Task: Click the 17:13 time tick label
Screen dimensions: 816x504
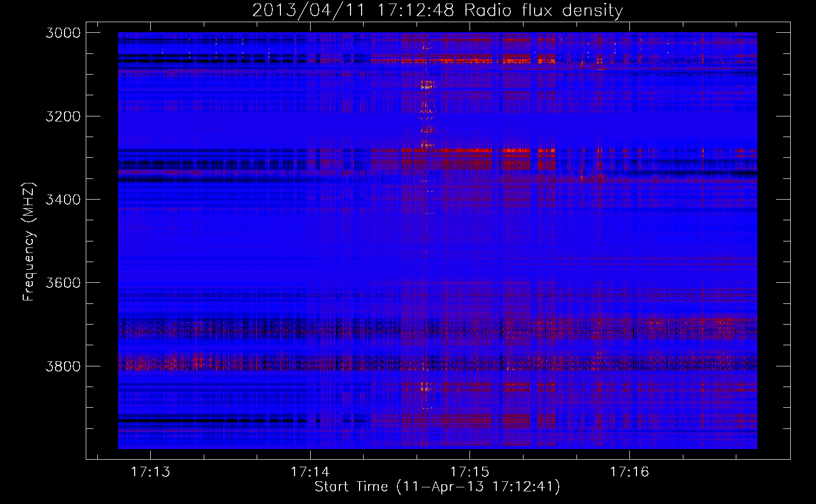Action: click(150, 472)
